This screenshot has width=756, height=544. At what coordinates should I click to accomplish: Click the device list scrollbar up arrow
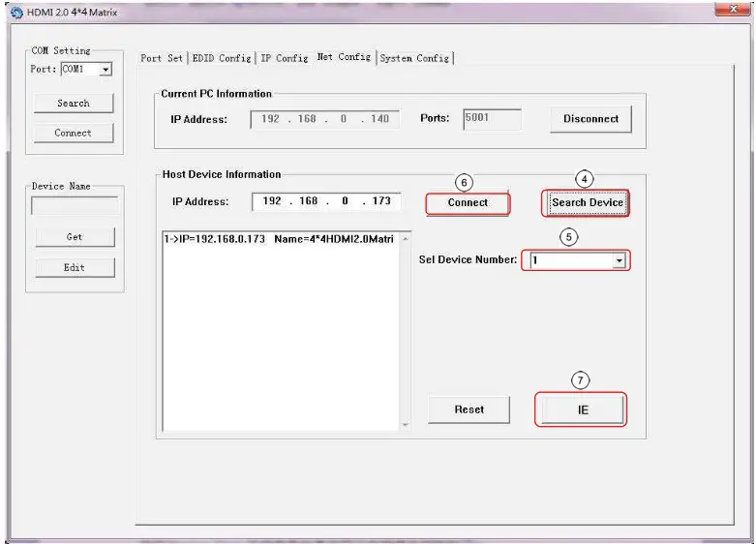point(406,239)
